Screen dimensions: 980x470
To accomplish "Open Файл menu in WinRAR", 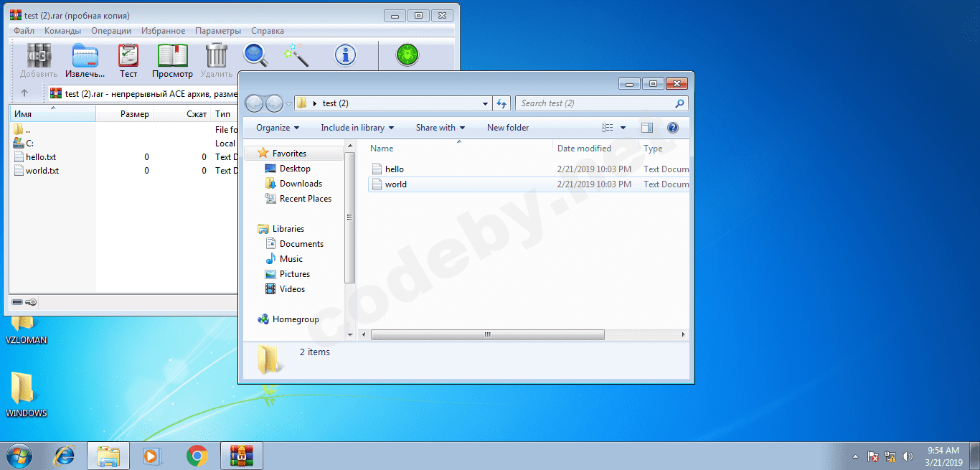I will point(24,31).
